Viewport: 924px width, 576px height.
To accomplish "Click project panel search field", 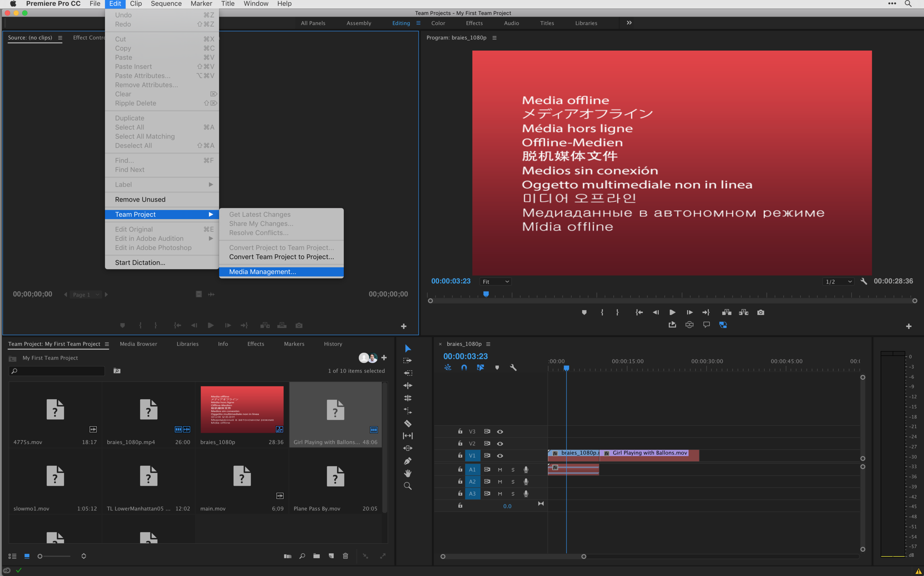I will 57,371.
